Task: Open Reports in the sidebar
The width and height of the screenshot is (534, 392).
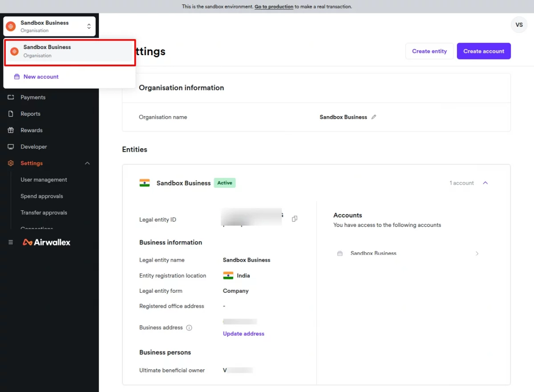Action: (x=30, y=113)
